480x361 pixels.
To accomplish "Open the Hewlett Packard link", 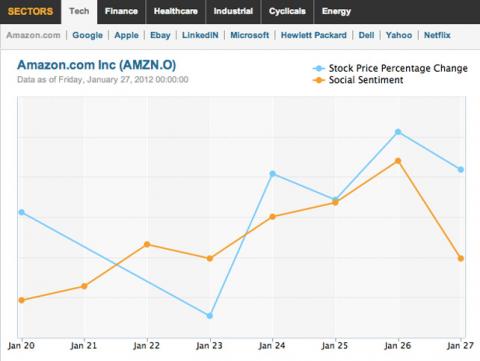I will pos(314,35).
